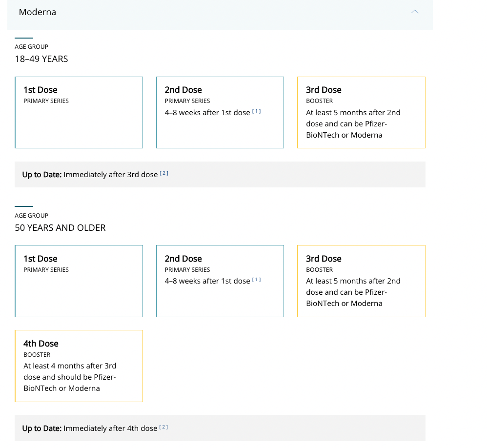Click the 4th Dose title text

tap(41, 344)
